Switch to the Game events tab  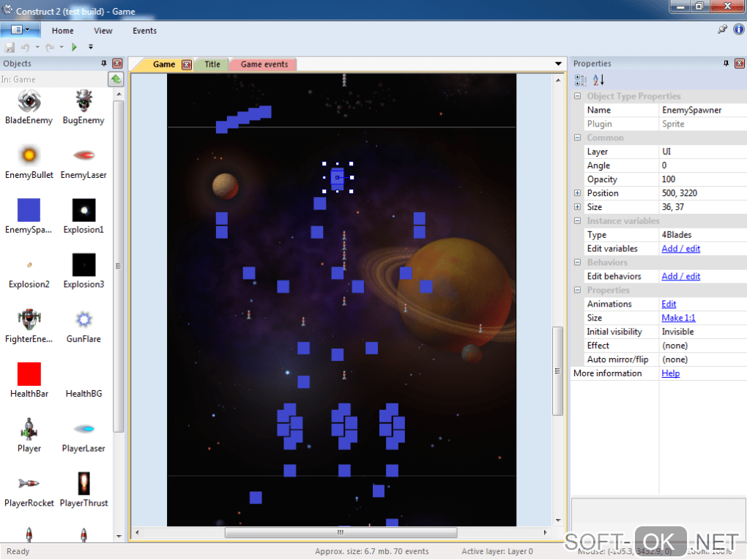point(264,64)
